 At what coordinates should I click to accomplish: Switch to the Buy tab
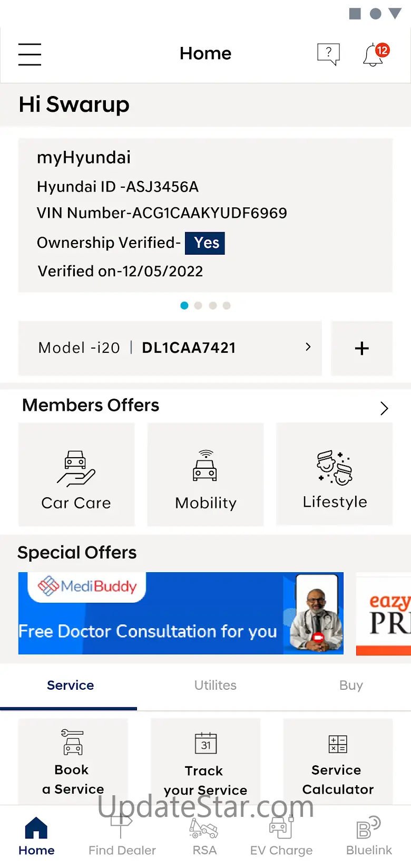[351, 685]
